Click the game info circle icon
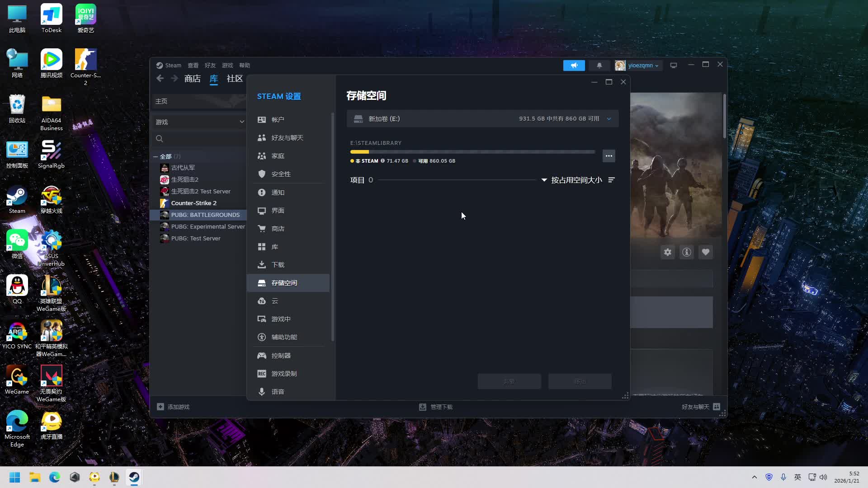This screenshot has width=868, height=488. tap(686, 252)
